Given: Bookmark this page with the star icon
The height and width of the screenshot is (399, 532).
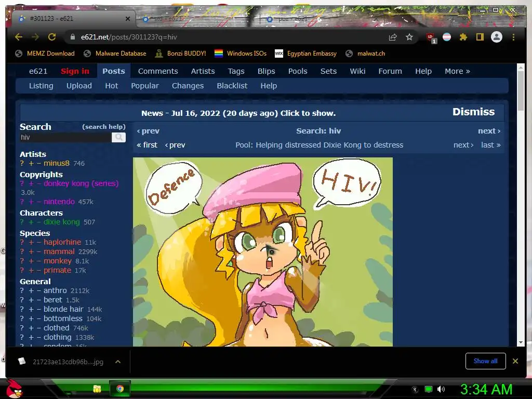Looking at the screenshot, I should click(409, 37).
